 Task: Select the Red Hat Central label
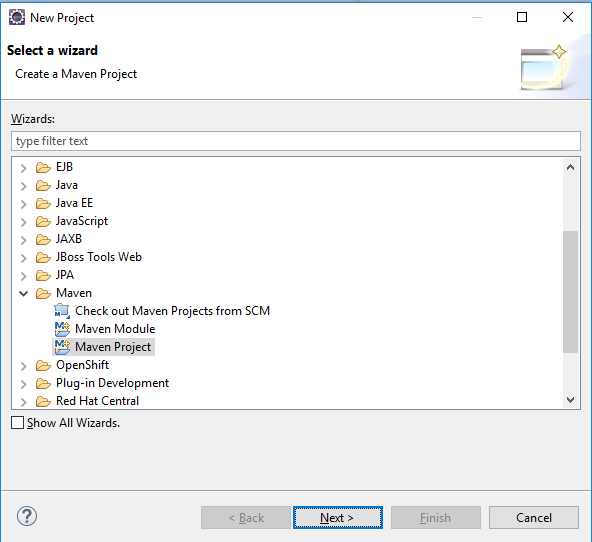[x=97, y=401]
